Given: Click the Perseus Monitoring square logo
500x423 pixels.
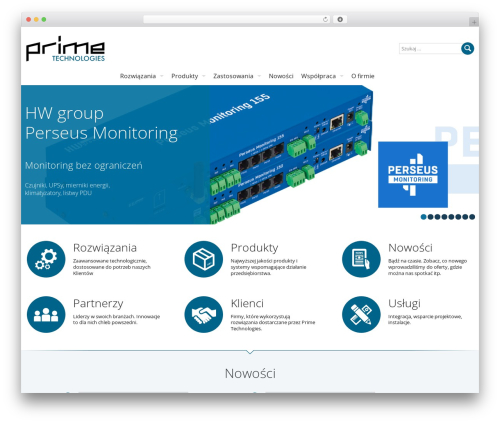Looking at the screenshot, I should (413, 175).
